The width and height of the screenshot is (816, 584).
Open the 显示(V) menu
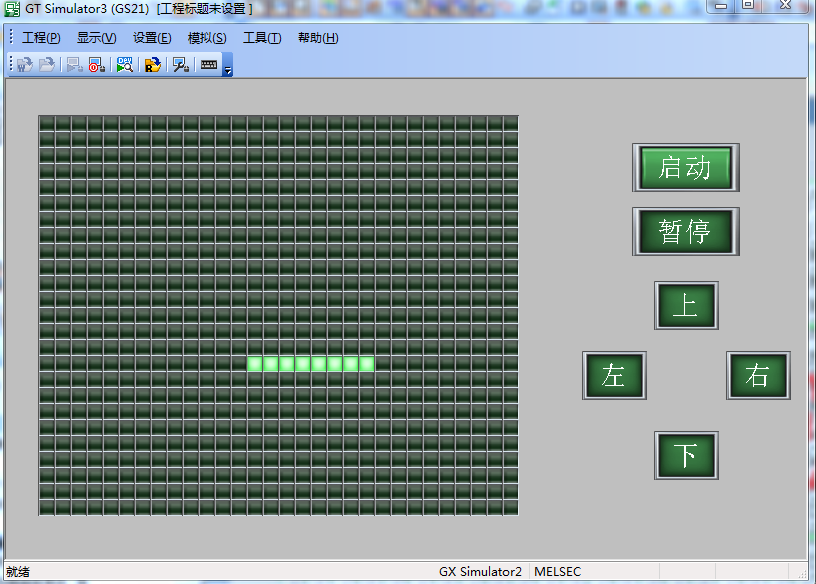point(96,38)
